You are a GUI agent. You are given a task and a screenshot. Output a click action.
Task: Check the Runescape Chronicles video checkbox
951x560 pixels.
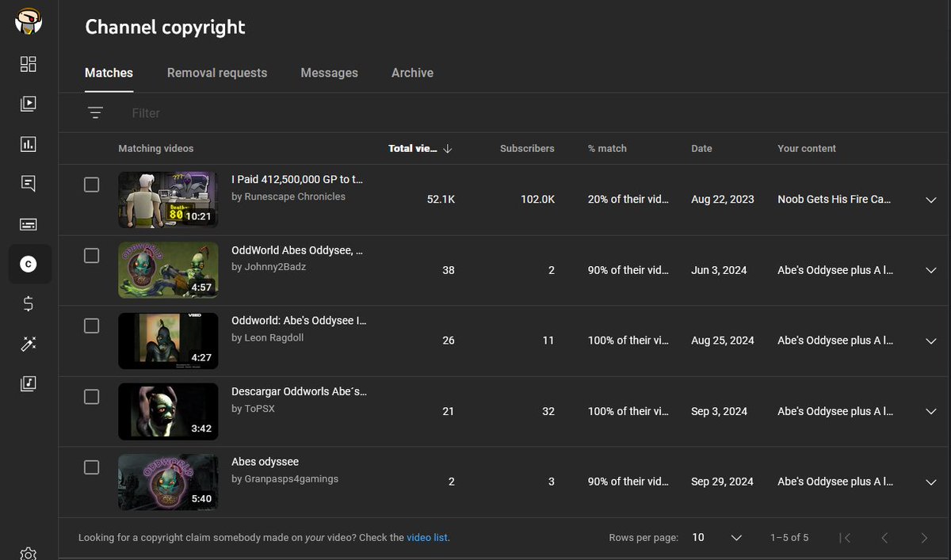[92, 185]
